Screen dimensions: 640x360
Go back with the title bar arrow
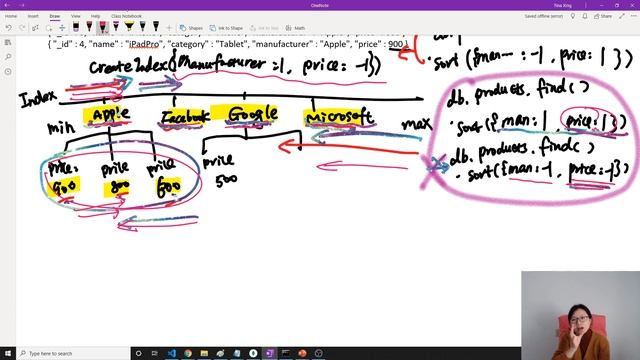(7, 5)
